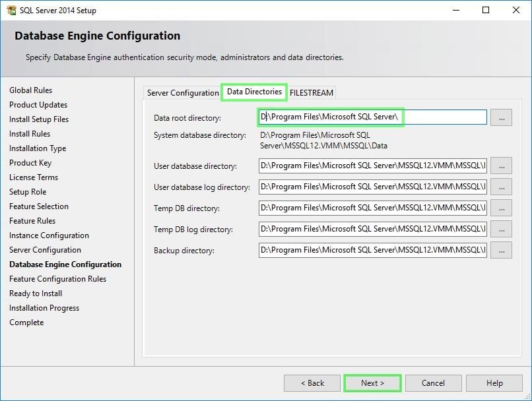
Task: Focus the Temp DB log directory field
Action: pos(372,229)
